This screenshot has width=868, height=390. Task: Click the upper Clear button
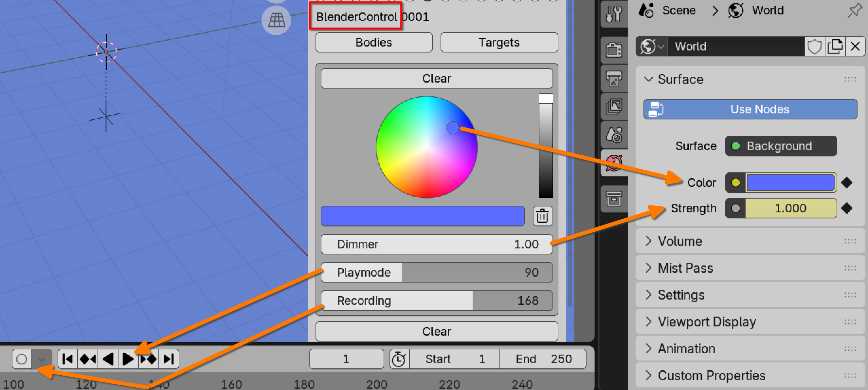(436, 78)
